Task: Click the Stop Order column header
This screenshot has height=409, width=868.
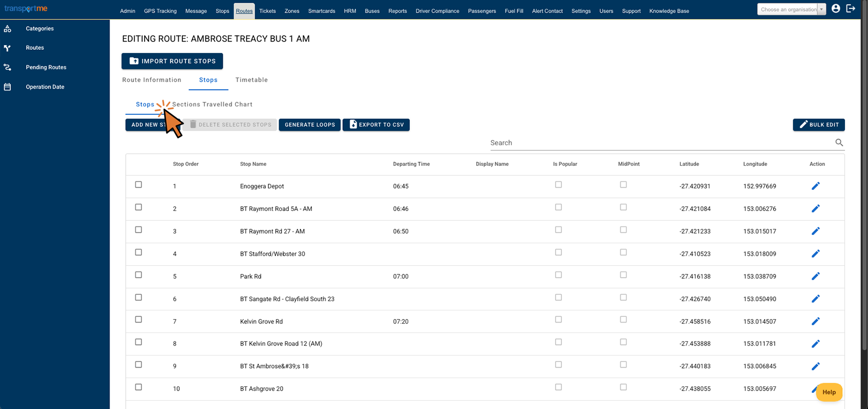Action: 186,164
